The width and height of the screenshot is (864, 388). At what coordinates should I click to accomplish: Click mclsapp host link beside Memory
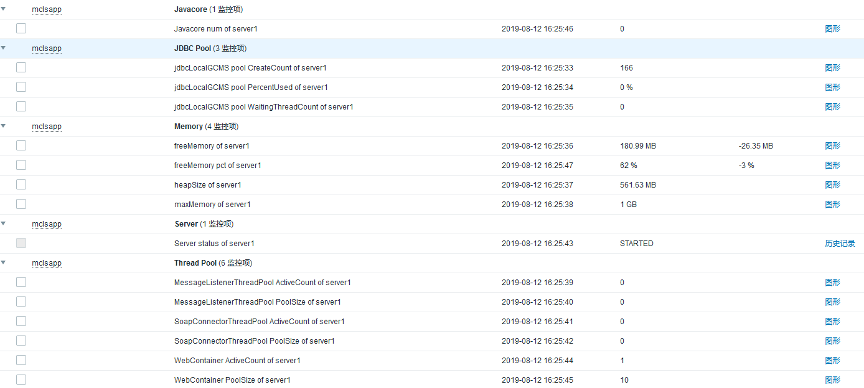coord(46,127)
